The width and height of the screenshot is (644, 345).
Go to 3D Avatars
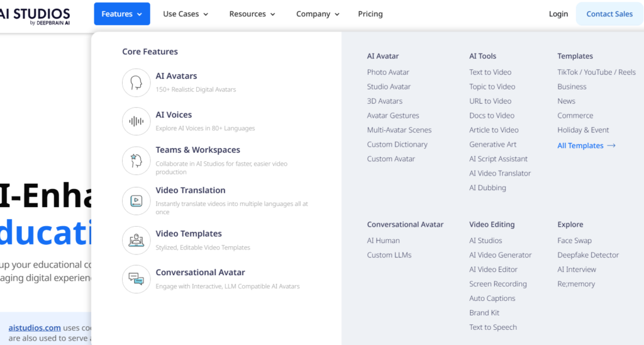coord(384,101)
